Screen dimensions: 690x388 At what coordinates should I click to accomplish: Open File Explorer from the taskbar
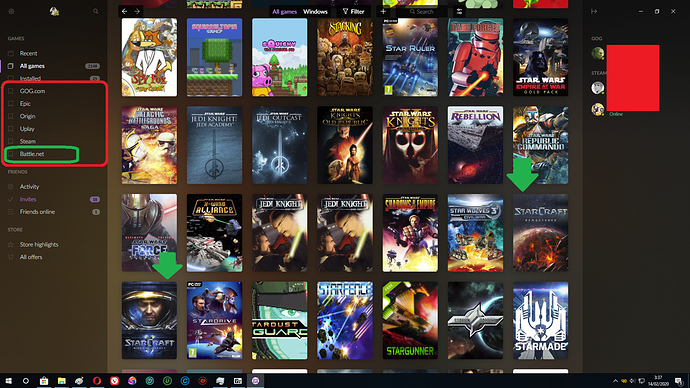[x=62, y=381]
